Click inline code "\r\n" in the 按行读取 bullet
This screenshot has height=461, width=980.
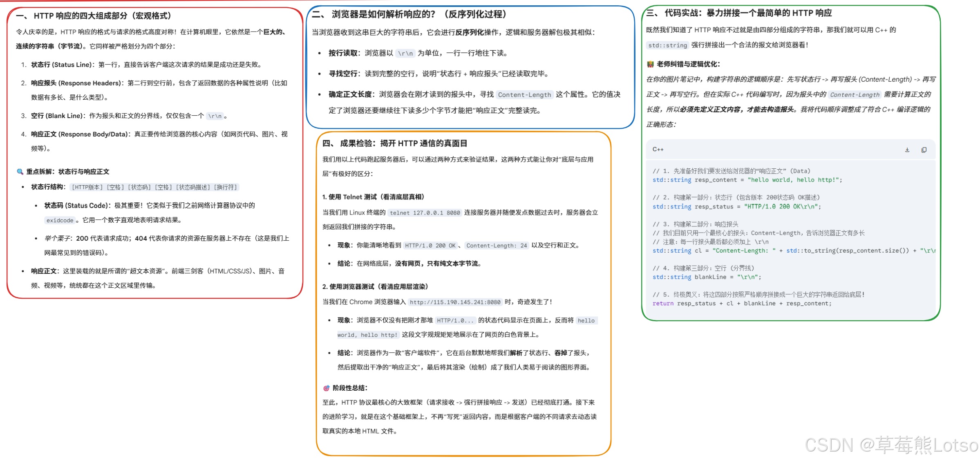tap(405, 53)
